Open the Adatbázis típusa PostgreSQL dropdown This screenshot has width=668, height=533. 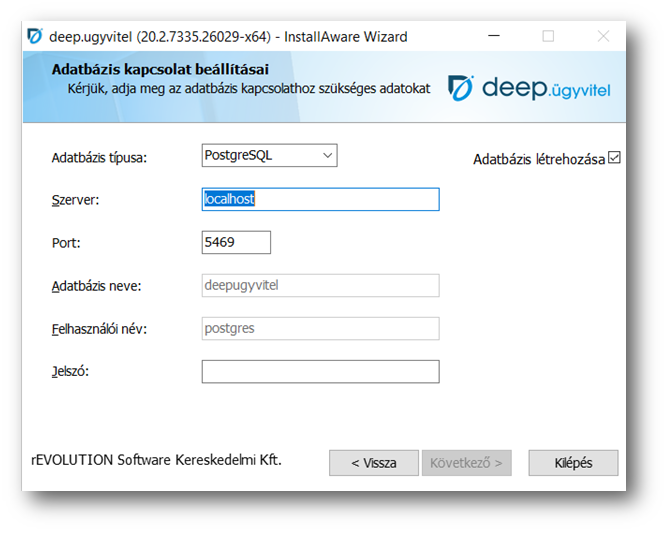(269, 156)
